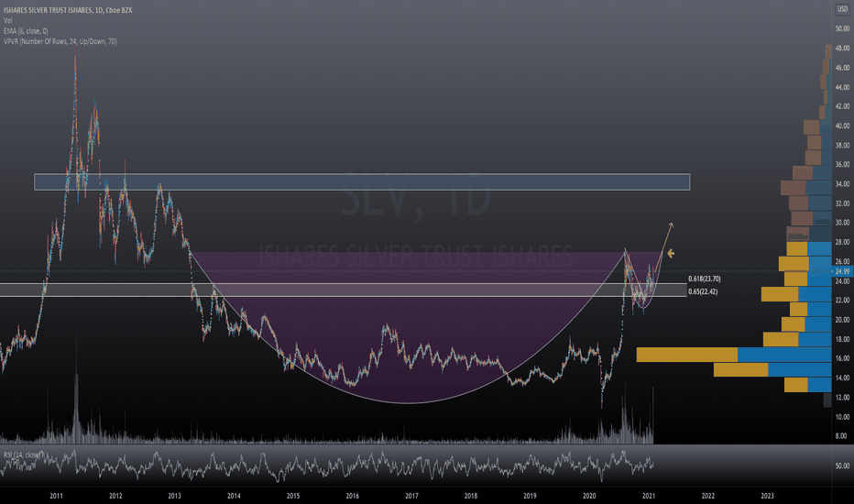This screenshot has height=504, width=854.
Task: Click the 50.00 label on RSI scale
Action: coord(842,466)
